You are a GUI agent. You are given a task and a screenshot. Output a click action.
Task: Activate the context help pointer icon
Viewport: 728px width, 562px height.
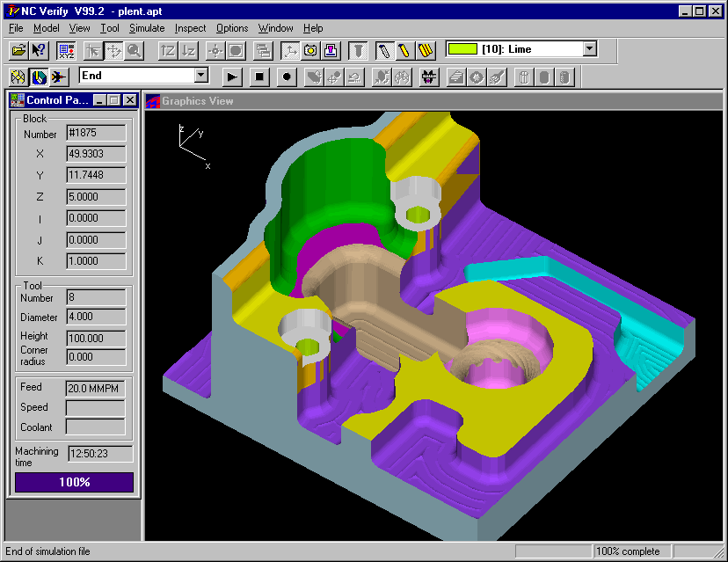(39, 50)
